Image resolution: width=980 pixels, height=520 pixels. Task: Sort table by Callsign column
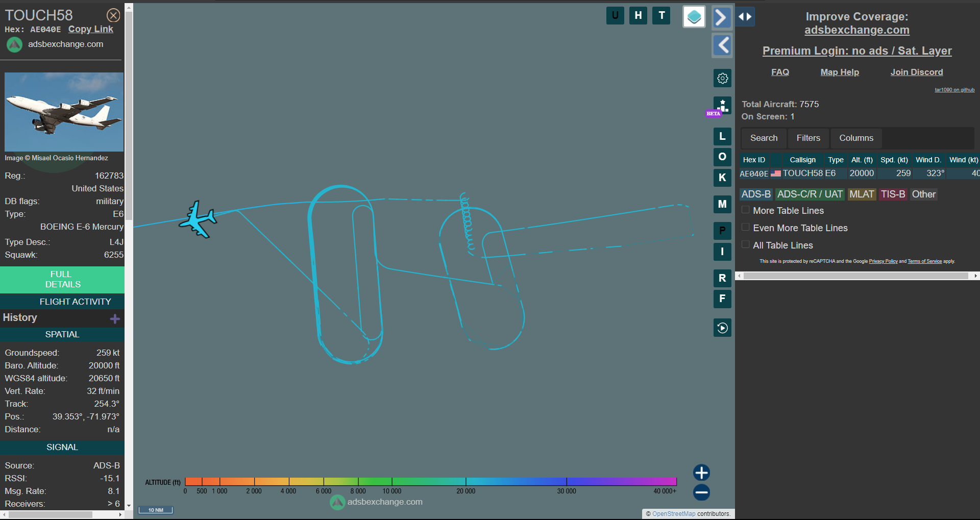click(x=802, y=160)
